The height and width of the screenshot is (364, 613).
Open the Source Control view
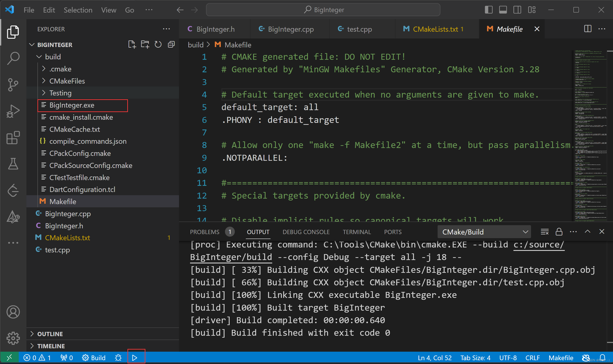click(13, 85)
